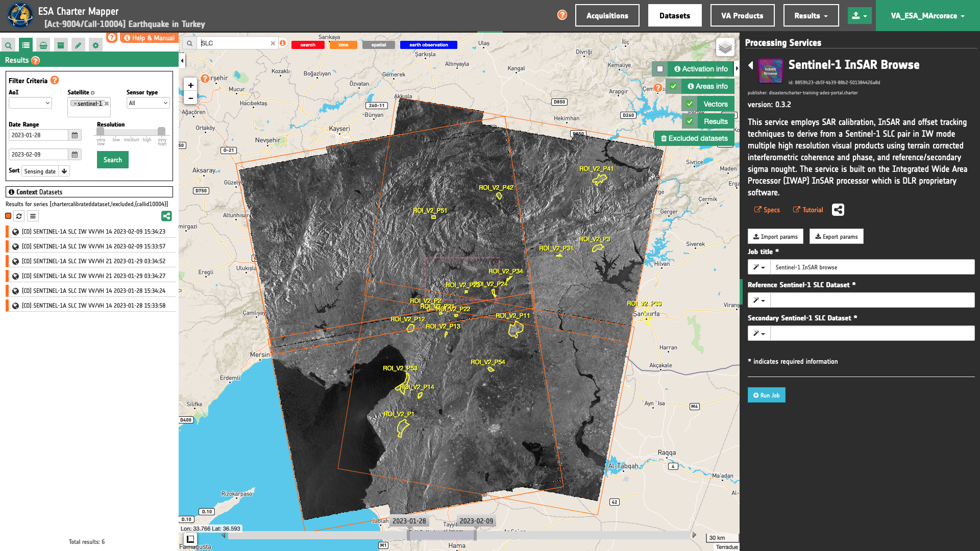Viewport: 980px width, 551px height.
Task: Select the results list tab icon
Action: click(26, 45)
